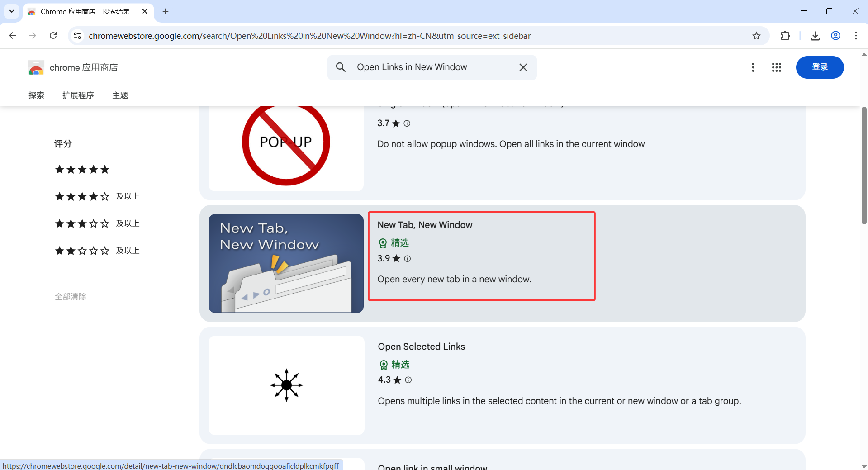Image resolution: width=868 pixels, height=470 pixels.
Task: Click the info icon next to 4.3 rating
Action: [x=408, y=380]
